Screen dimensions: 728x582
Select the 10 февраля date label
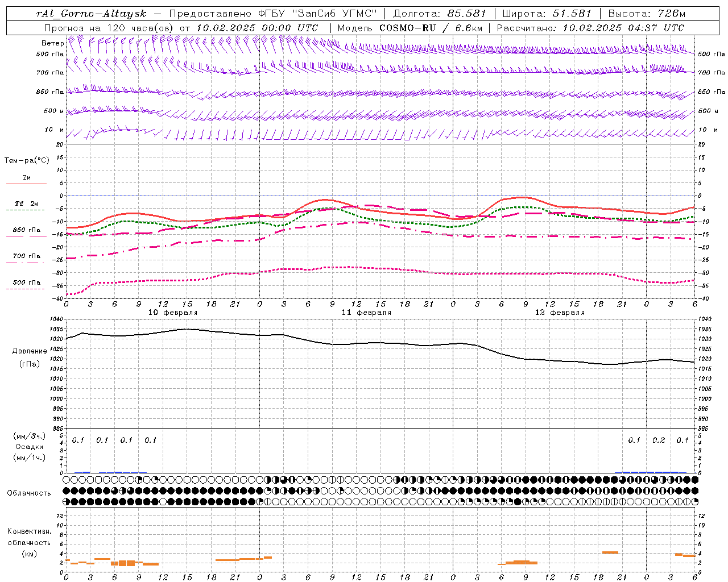[173, 313]
